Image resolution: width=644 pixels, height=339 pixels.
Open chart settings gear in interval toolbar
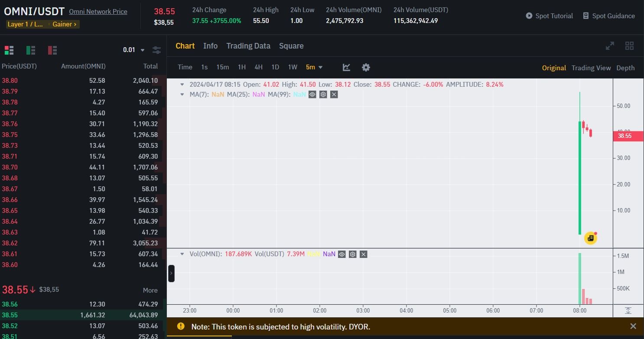pyautogui.click(x=366, y=67)
